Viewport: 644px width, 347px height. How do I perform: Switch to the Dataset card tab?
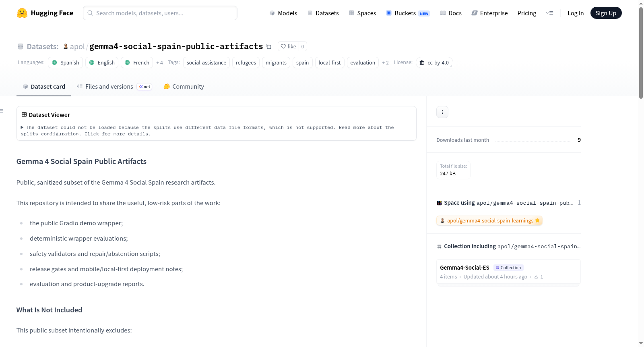click(x=43, y=87)
